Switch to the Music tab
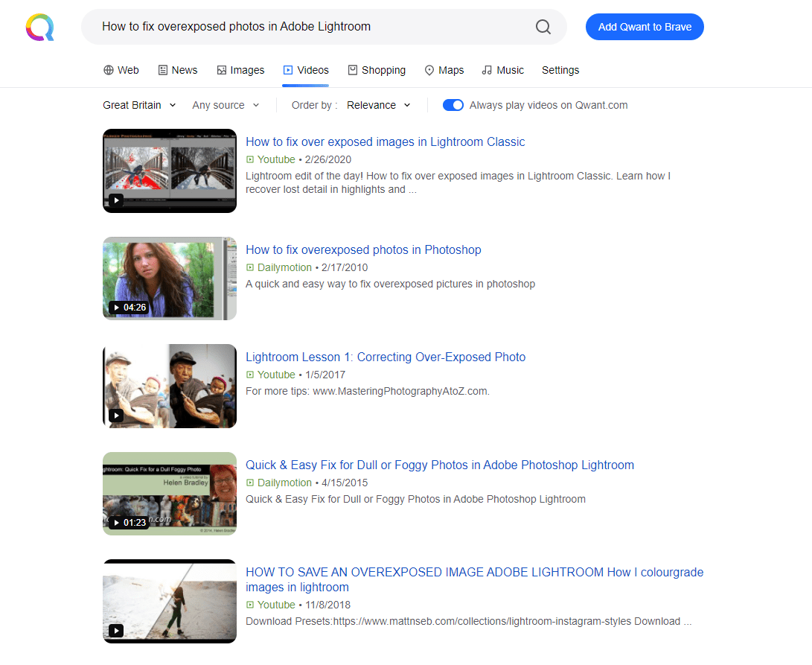Screen dimensions: 812x665 coord(503,70)
